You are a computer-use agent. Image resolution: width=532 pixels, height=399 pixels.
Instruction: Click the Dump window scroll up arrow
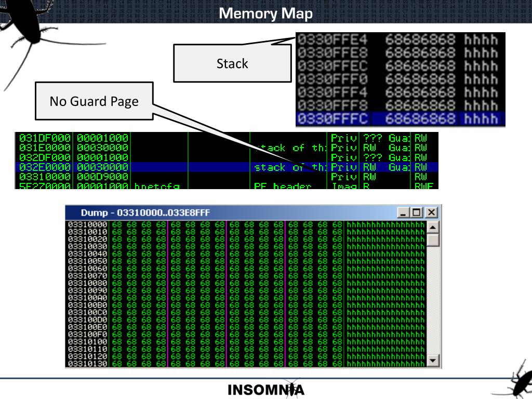tap(433, 227)
